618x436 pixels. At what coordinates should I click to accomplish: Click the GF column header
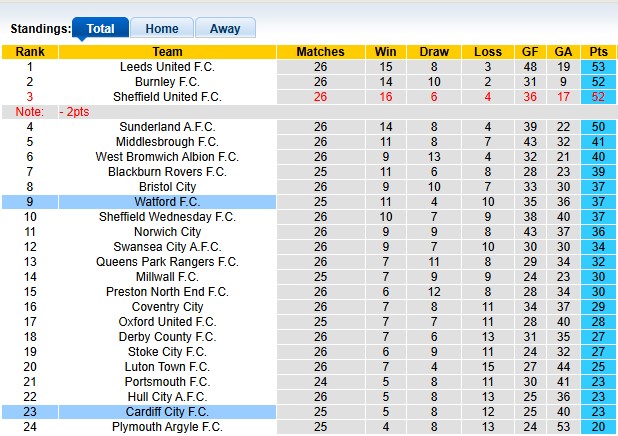point(530,52)
